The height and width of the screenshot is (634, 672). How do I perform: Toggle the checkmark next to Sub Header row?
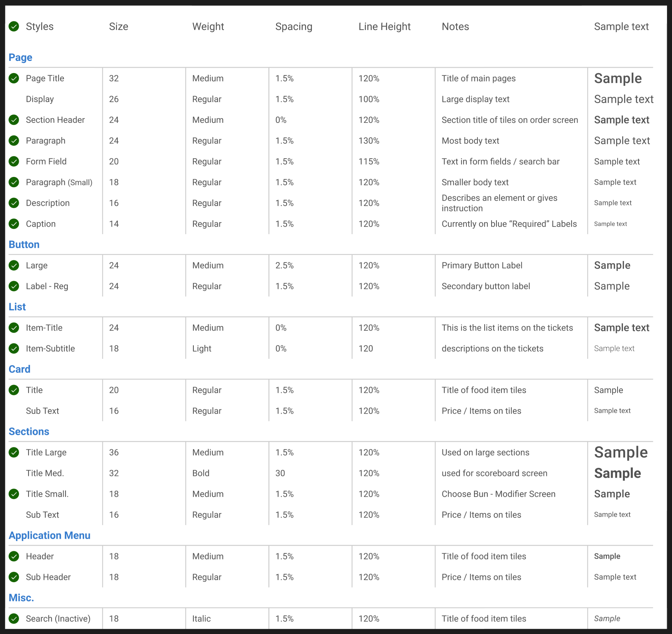(x=14, y=577)
